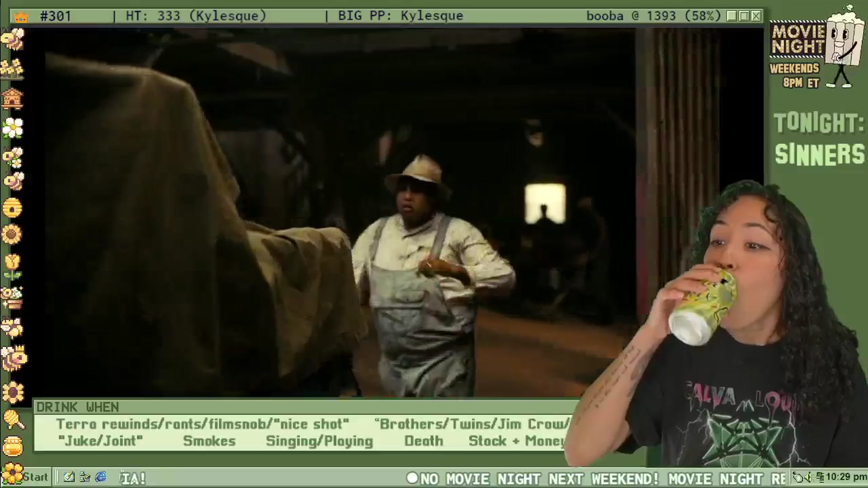Viewport: 868px width, 488px height.
Task: Click the sunflower icon in sidebar
Action: [x=12, y=235]
